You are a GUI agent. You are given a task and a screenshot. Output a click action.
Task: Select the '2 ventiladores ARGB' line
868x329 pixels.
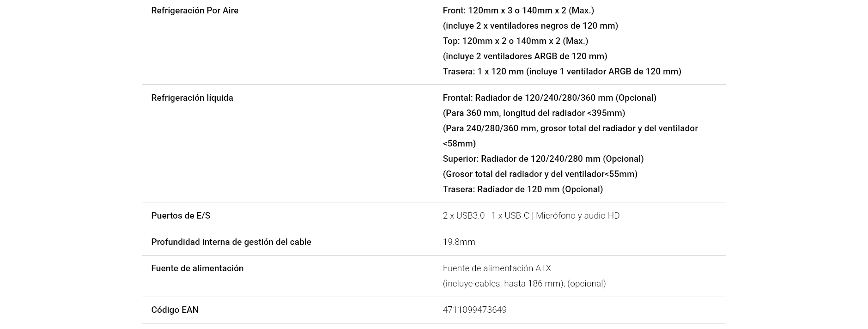click(x=525, y=56)
